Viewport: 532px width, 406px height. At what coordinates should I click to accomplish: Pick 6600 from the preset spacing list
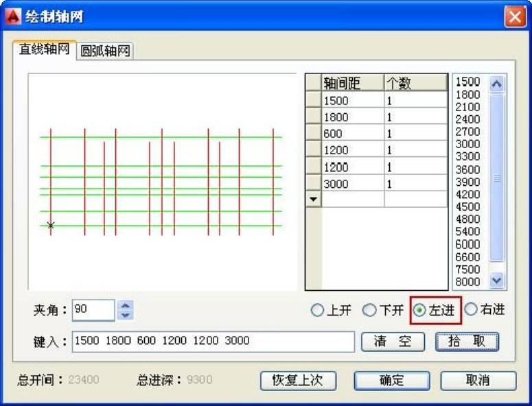[x=467, y=257]
